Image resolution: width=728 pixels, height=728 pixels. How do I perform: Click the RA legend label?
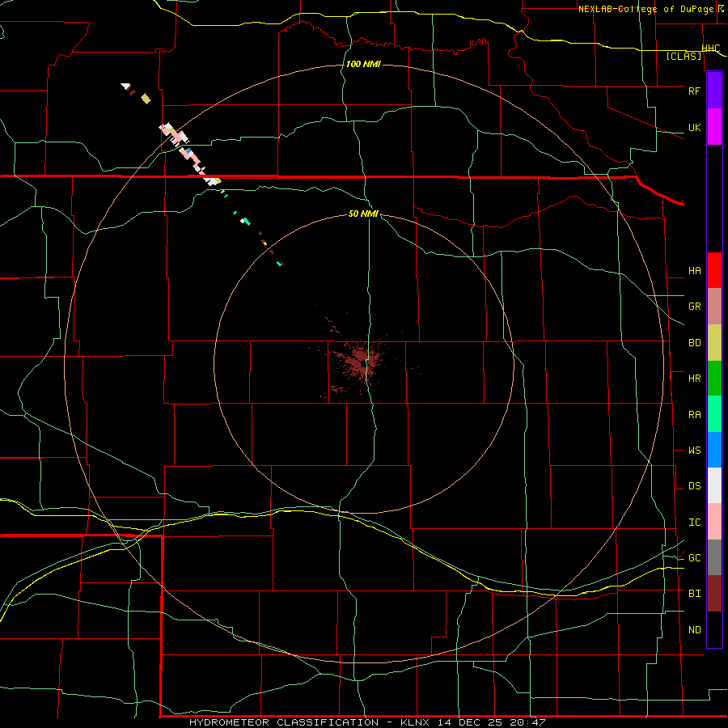695,415
